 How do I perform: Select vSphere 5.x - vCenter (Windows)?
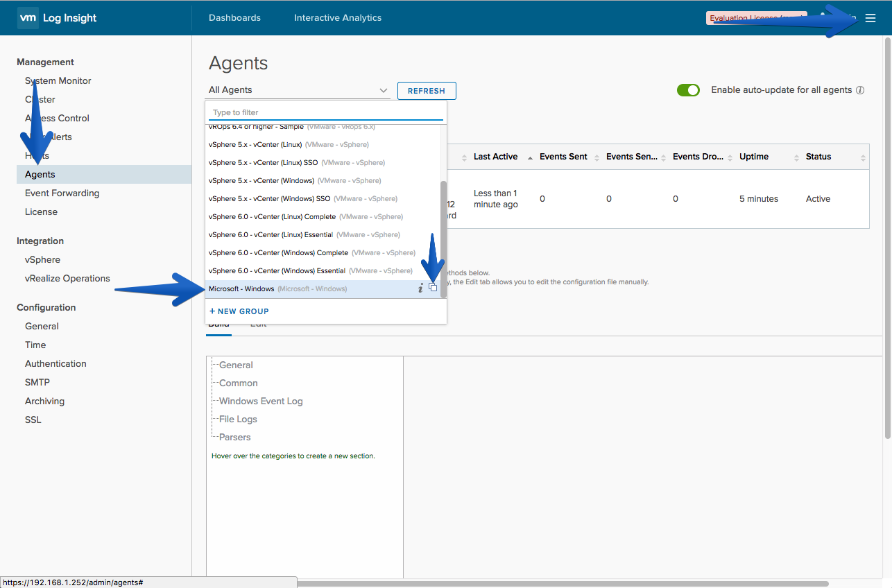click(x=323, y=180)
